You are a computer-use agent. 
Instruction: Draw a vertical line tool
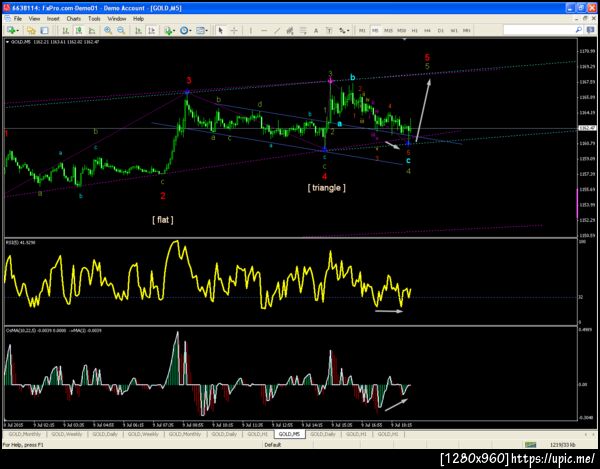pos(251,31)
